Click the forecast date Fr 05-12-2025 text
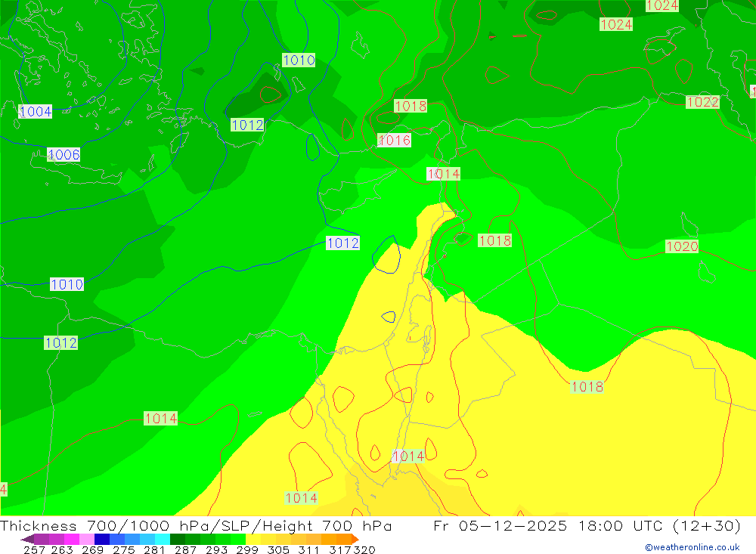 pos(500,525)
